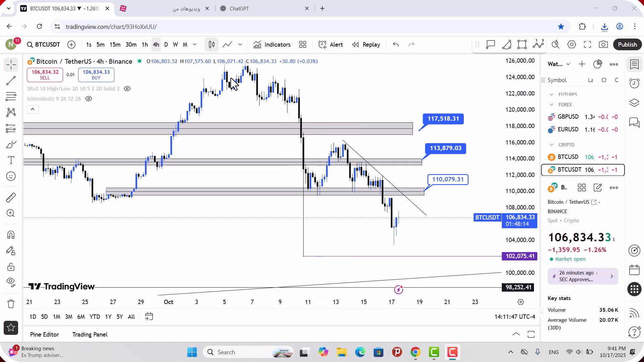
Task: Expand the bottom panel chevron
Action: (x=516, y=334)
